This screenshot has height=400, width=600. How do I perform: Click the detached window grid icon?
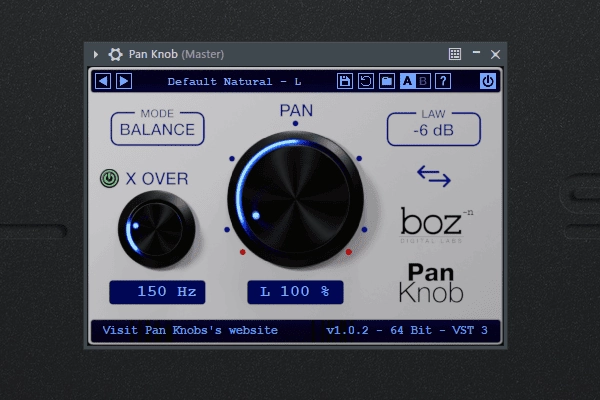click(455, 54)
